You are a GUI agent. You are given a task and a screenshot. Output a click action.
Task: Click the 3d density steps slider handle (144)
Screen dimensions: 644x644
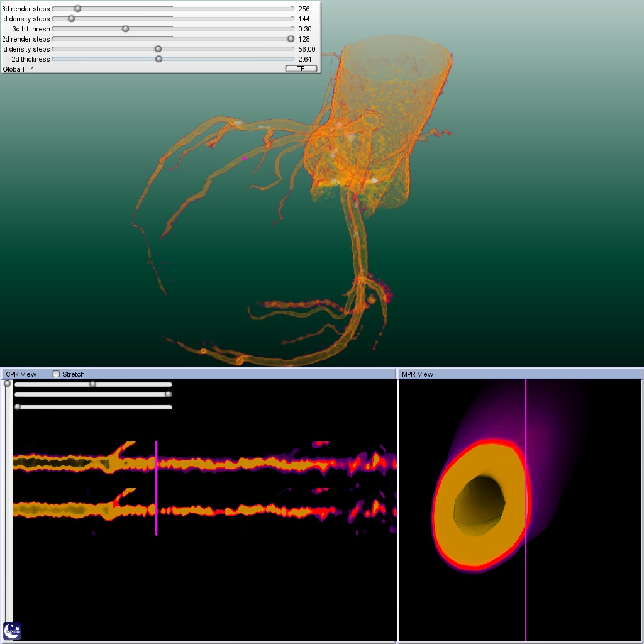click(x=71, y=19)
